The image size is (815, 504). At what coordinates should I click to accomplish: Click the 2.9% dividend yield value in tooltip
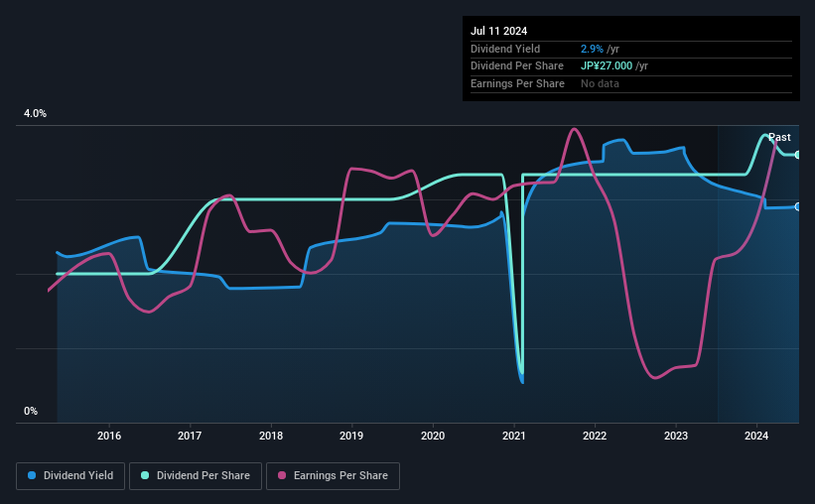click(592, 49)
